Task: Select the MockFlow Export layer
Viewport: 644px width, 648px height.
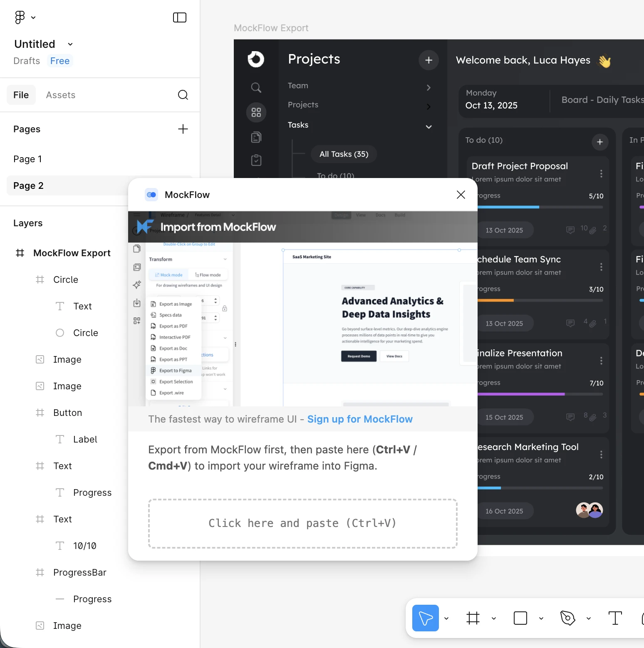Action: [x=72, y=253]
